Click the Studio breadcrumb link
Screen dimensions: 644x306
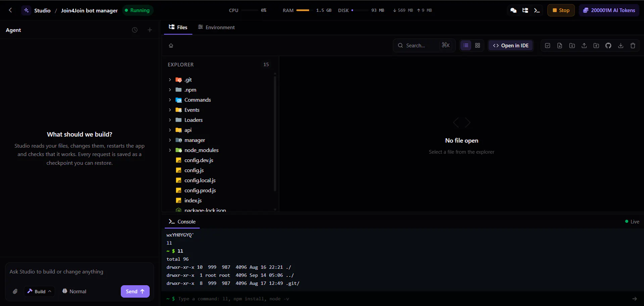pyautogui.click(x=42, y=10)
